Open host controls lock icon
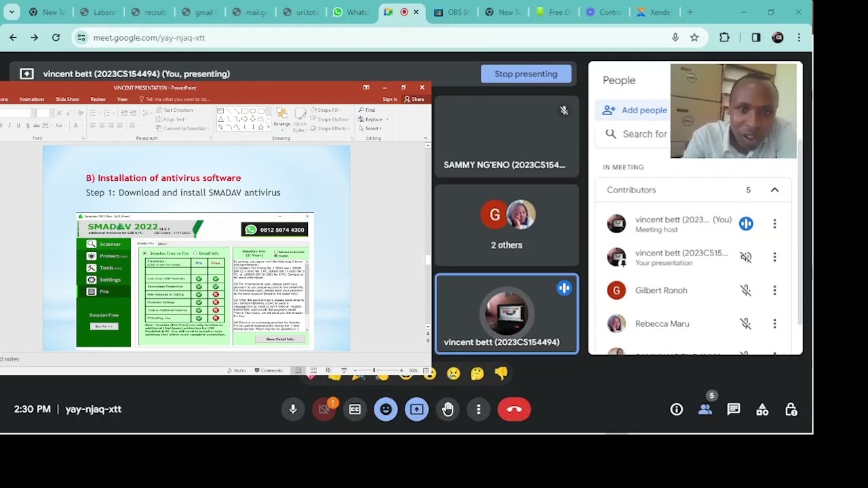 click(791, 409)
